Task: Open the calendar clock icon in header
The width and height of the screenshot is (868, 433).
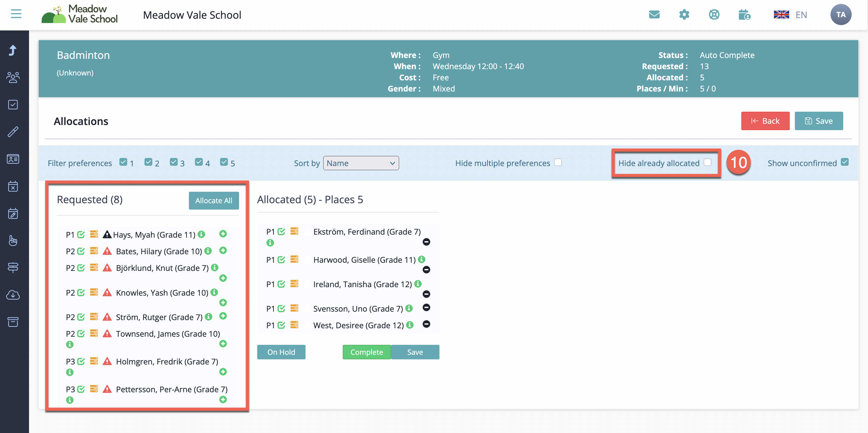Action: (744, 14)
